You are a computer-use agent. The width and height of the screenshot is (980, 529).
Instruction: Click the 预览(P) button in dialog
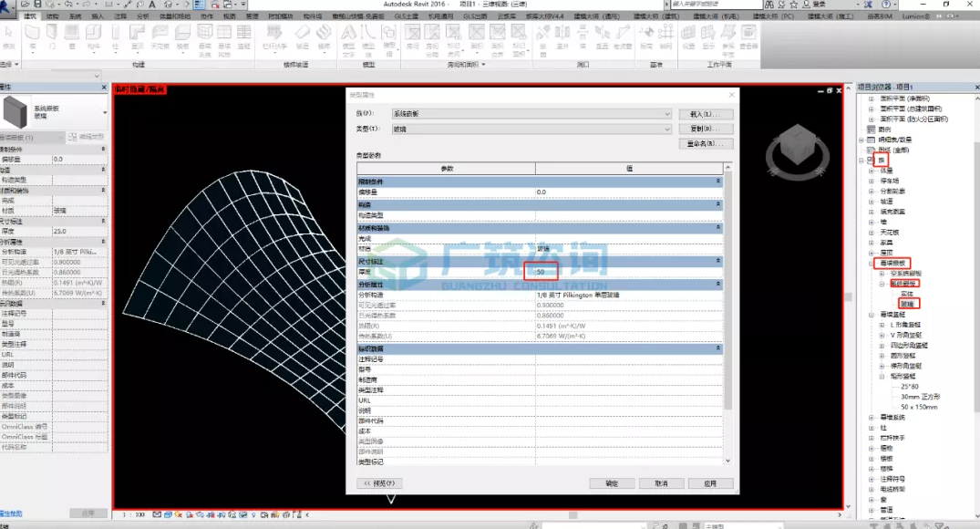379,483
